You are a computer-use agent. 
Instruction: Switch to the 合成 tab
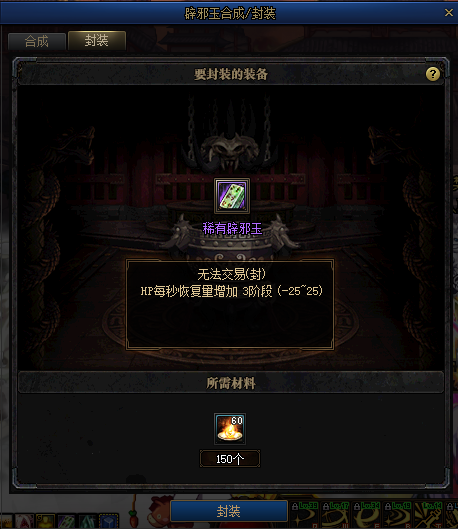(x=36, y=41)
